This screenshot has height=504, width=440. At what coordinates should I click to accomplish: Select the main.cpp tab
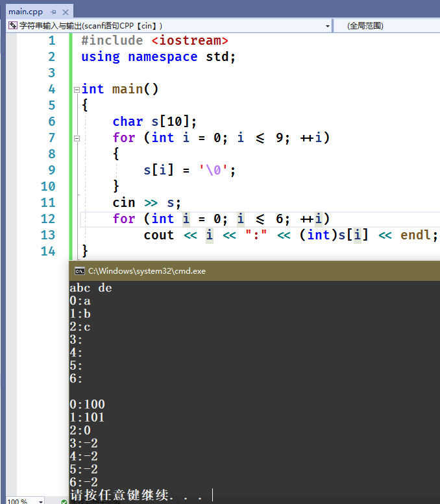pyautogui.click(x=25, y=12)
